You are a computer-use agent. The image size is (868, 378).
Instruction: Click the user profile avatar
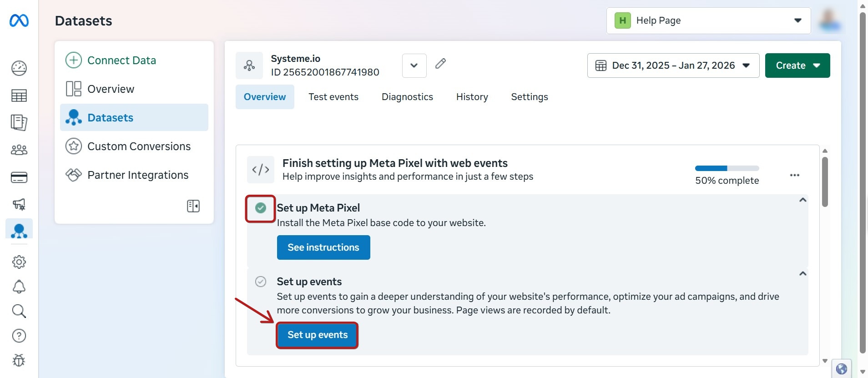(x=829, y=20)
